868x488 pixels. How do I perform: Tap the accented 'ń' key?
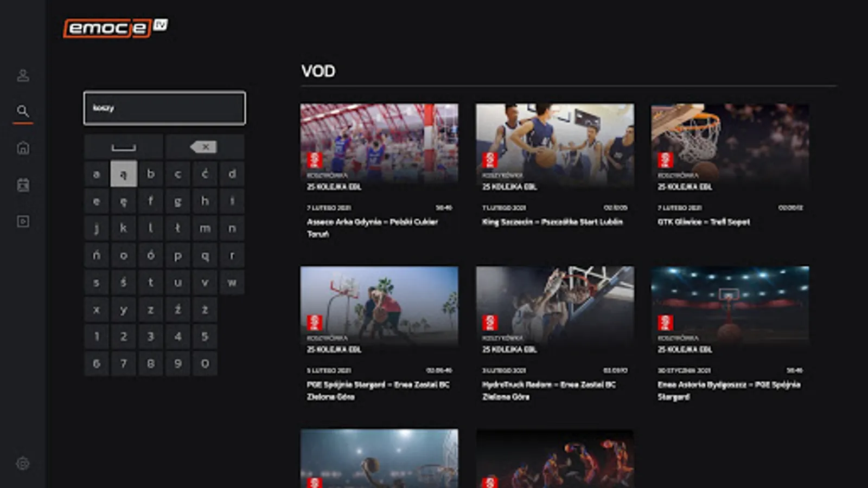(x=97, y=255)
